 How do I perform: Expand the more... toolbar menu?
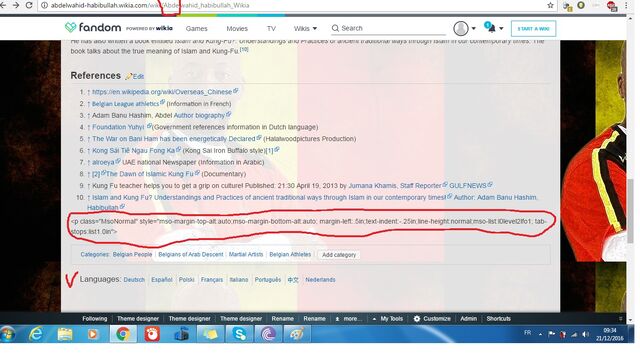coord(349,319)
